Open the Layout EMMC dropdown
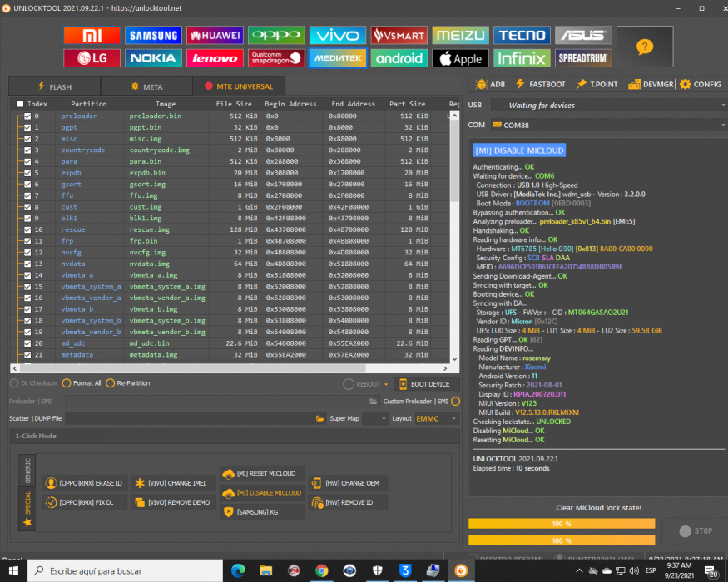The image size is (728, 582). coord(437,419)
